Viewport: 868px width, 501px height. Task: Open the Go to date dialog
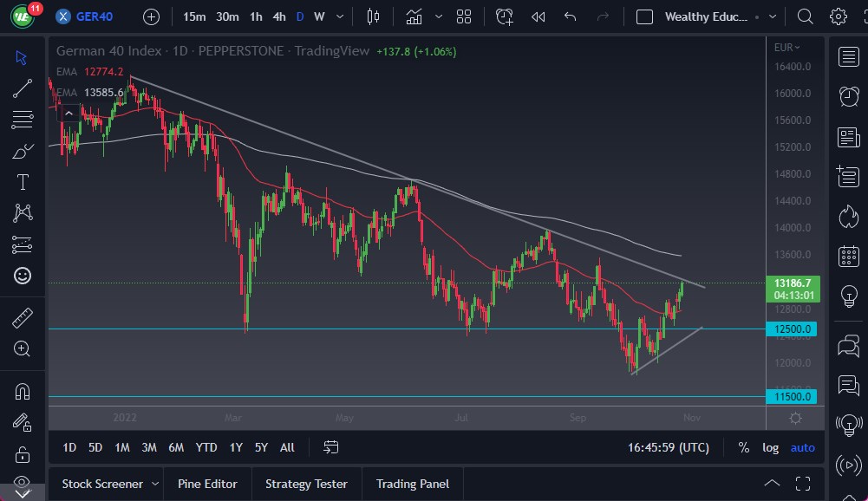click(x=330, y=447)
